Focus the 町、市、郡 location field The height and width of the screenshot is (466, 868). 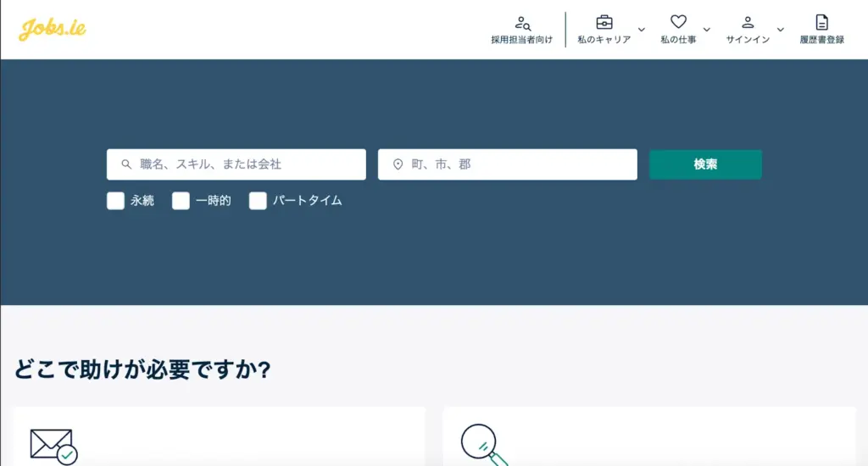pos(508,164)
